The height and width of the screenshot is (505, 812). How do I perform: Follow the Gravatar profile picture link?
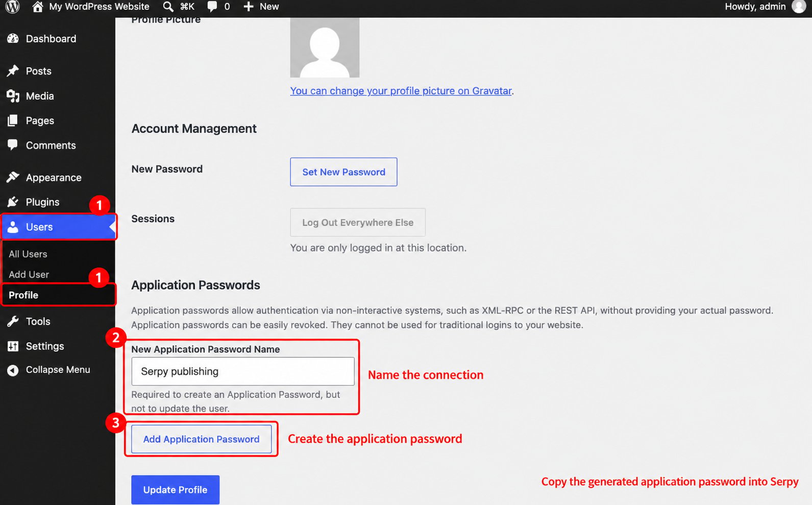pos(401,91)
